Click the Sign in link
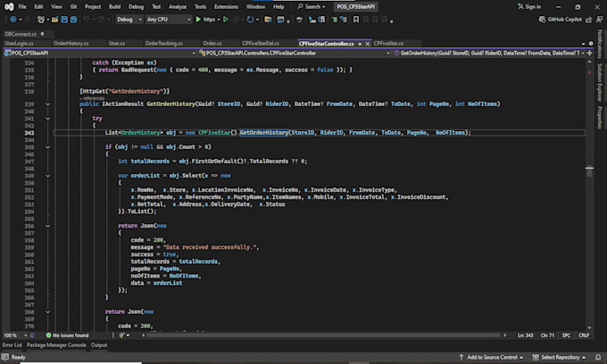Screen dimensions: 607x364 533,6
